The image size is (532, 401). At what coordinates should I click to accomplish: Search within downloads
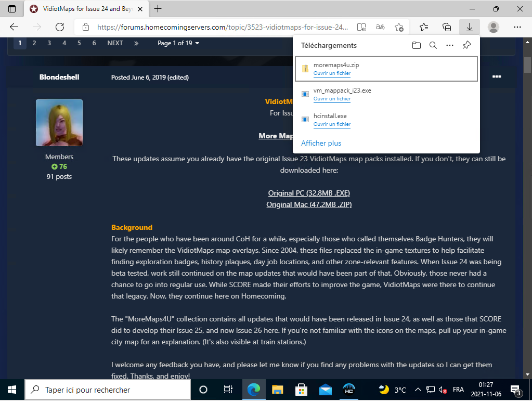click(433, 45)
